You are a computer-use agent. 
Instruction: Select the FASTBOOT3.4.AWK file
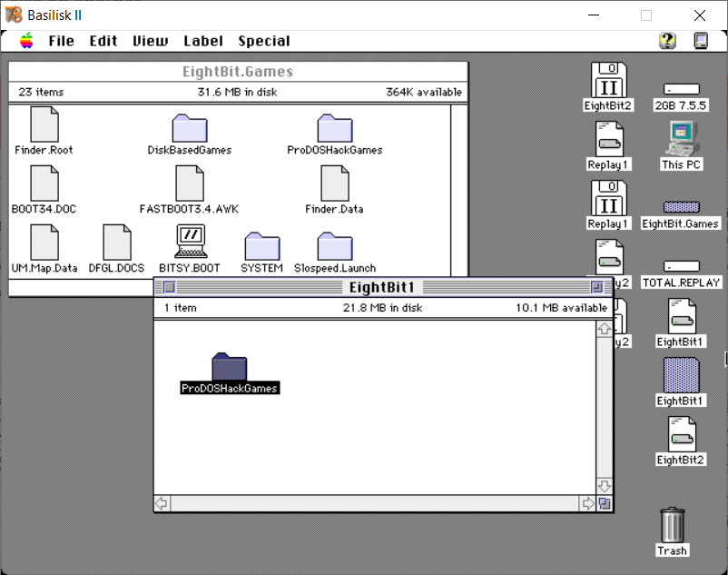(x=190, y=190)
